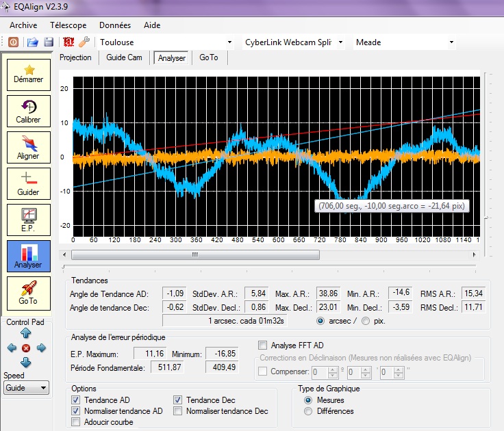The height and width of the screenshot is (431, 504).
Task: Choose Différences graph type
Action: 308,411
